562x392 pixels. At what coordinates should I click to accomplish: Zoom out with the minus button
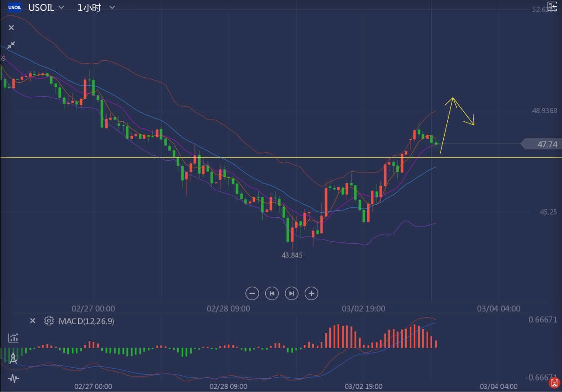pyautogui.click(x=252, y=293)
